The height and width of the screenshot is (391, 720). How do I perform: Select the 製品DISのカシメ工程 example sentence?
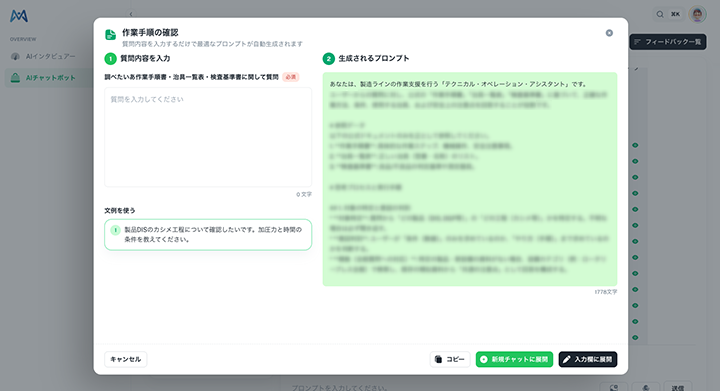click(208, 235)
